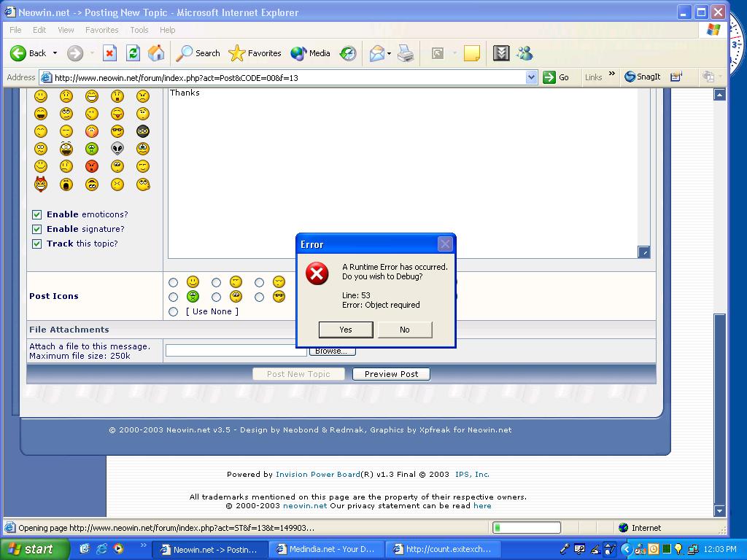Click the neowin.net footer link
The width and height of the screenshot is (747, 560).
point(305,506)
